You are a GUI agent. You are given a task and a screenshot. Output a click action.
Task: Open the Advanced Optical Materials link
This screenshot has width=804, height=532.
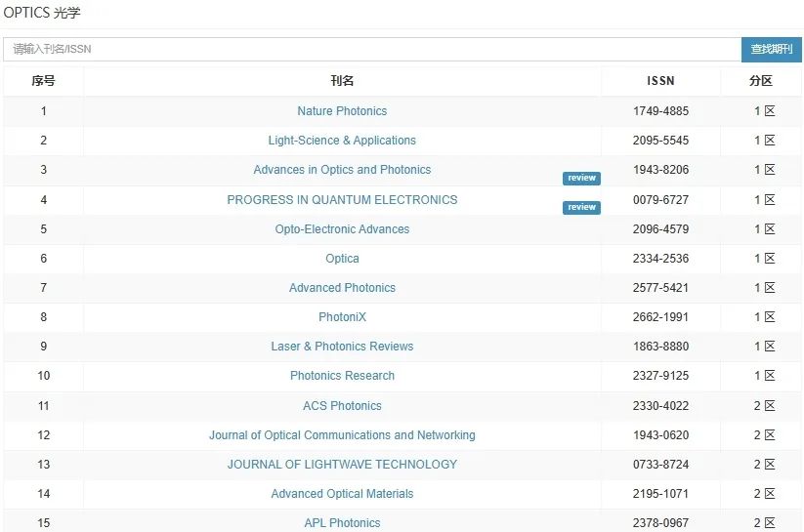[342, 493]
